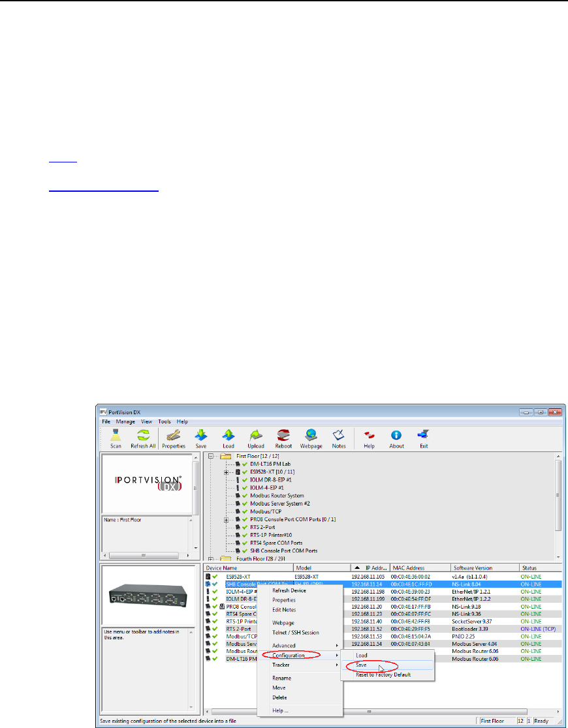Select RTS4 Spare COM Ports in tree
This screenshot has height=728, width=568.
(x=276, y=543)
